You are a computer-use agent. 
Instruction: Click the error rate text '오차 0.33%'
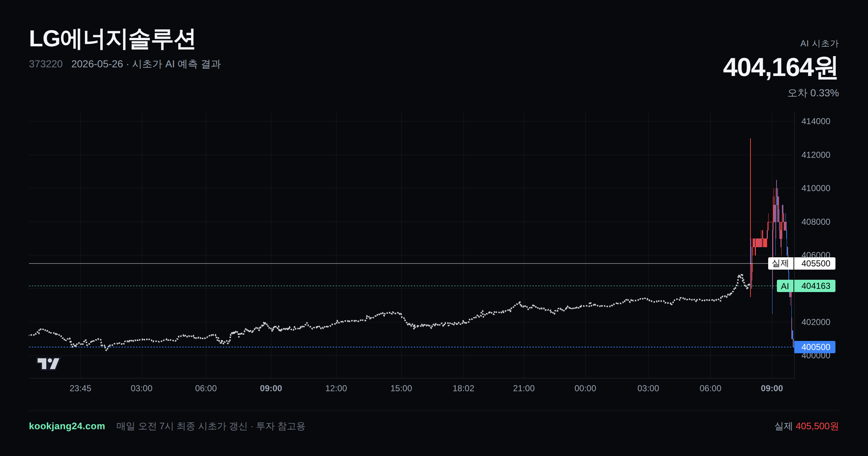(x=813, y=93)
